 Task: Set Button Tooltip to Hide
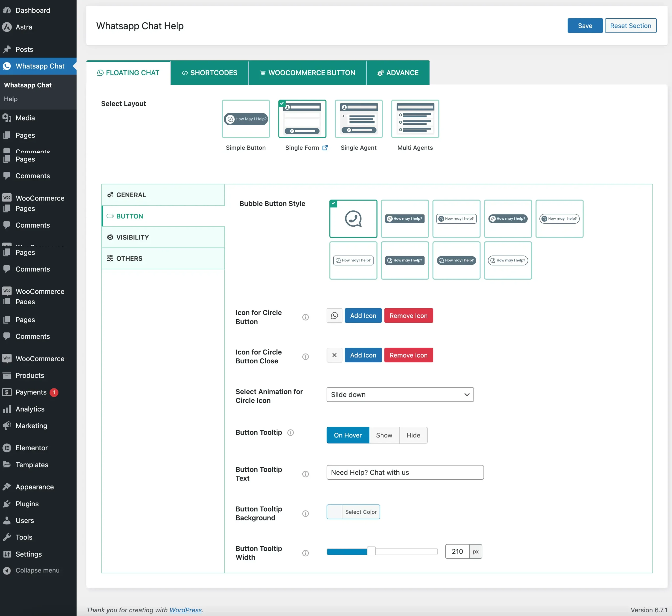413,435
